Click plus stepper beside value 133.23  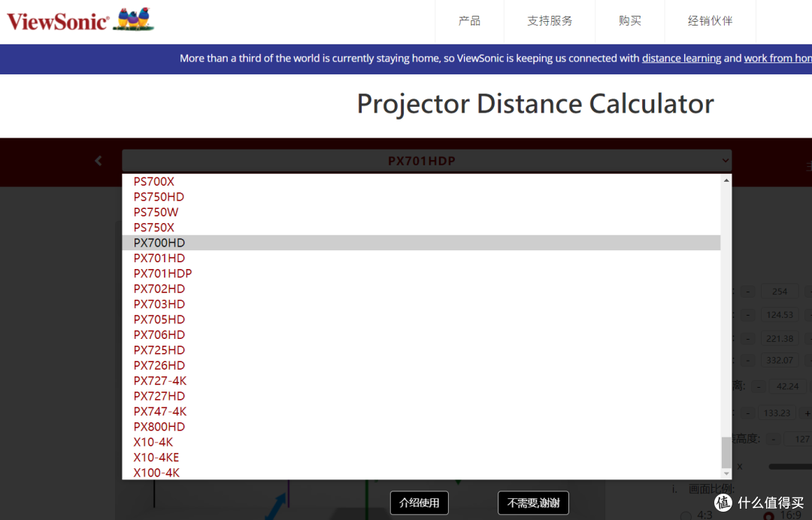pos(806,413)
